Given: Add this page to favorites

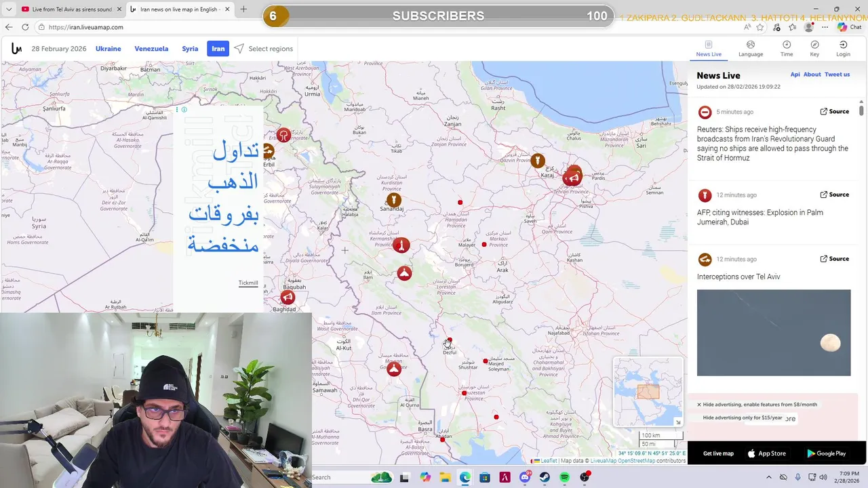Looking at the screenshot, I should tap(760, 27).
